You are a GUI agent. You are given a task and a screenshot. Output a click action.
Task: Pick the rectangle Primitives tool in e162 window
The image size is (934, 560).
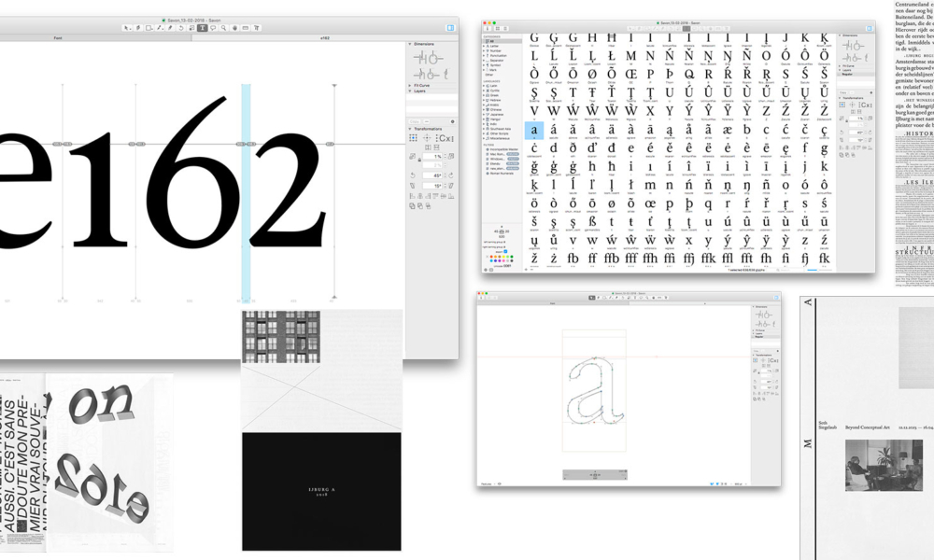[149, 28]
